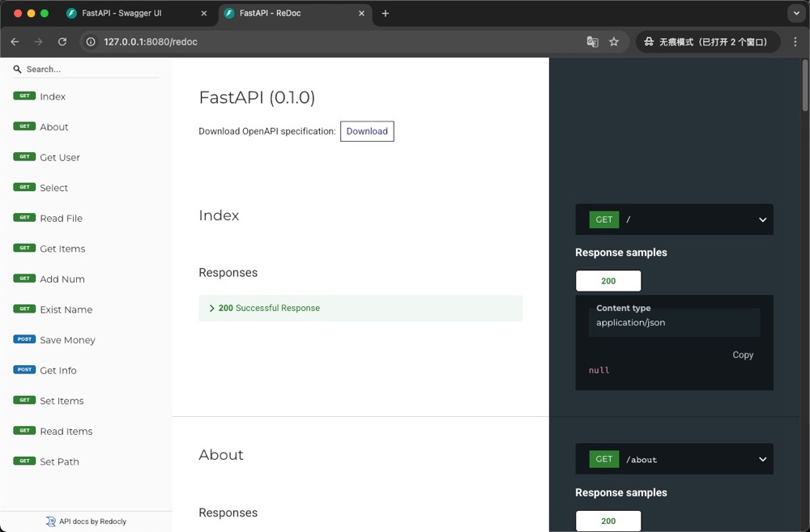Click the GET badge beside Read File

click(25, 218)
